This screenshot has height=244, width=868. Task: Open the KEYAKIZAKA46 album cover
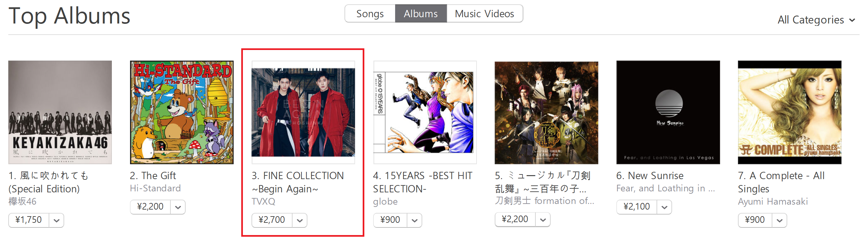(x=60, y=112)
